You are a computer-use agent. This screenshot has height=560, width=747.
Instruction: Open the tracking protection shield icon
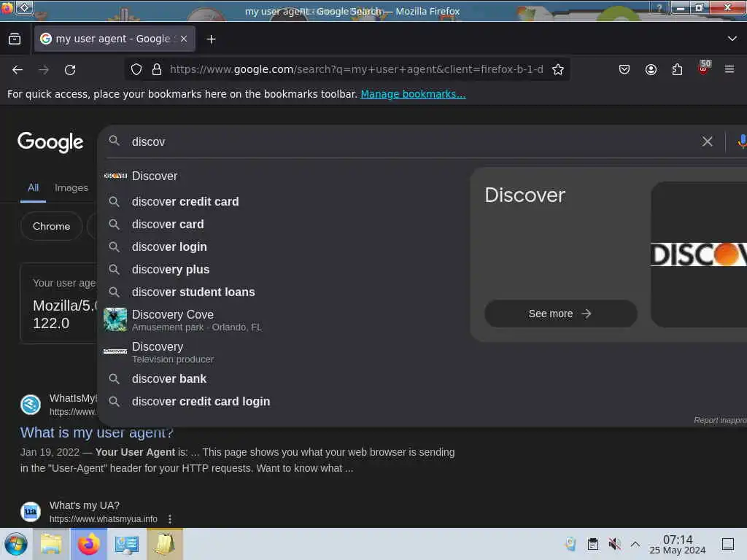[x=136, y=69]
